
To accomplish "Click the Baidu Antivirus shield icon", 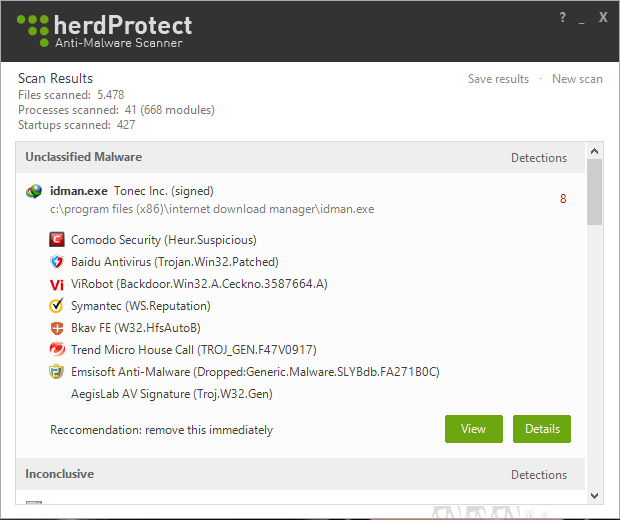I will (57, 262).
